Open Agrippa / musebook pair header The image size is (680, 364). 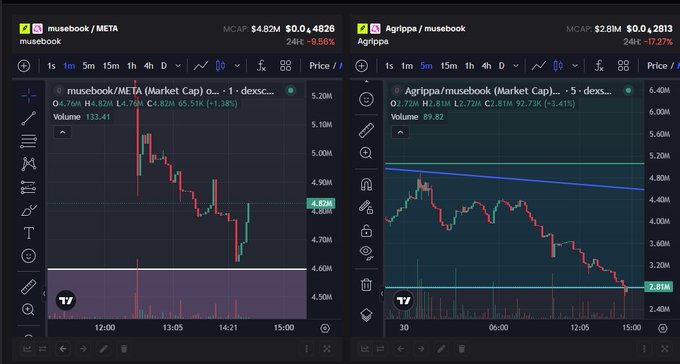425,29
